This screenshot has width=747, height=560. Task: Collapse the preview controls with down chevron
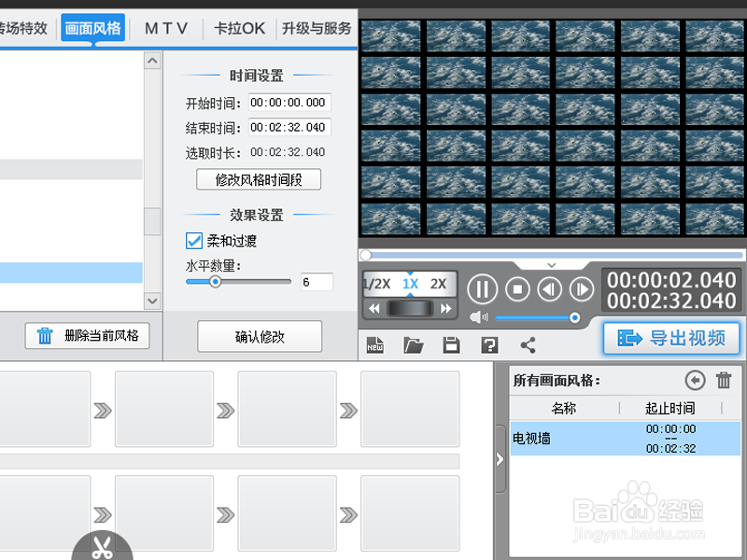[552, 265]
